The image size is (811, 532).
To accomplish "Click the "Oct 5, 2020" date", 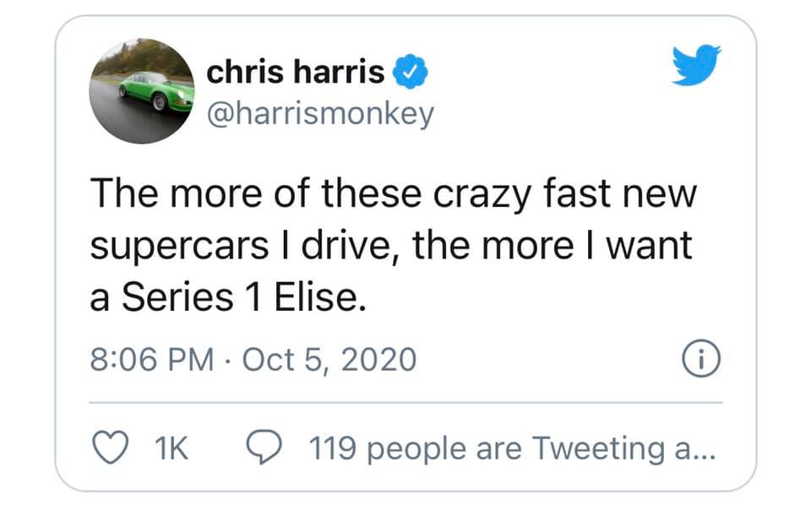I will coord(329,361).
